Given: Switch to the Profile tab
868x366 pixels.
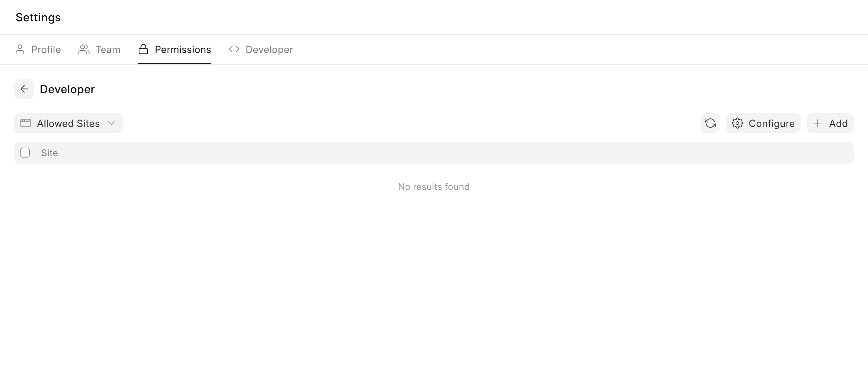Looking at the screenshot, I should pyautogui.click(x=46, y=49).
